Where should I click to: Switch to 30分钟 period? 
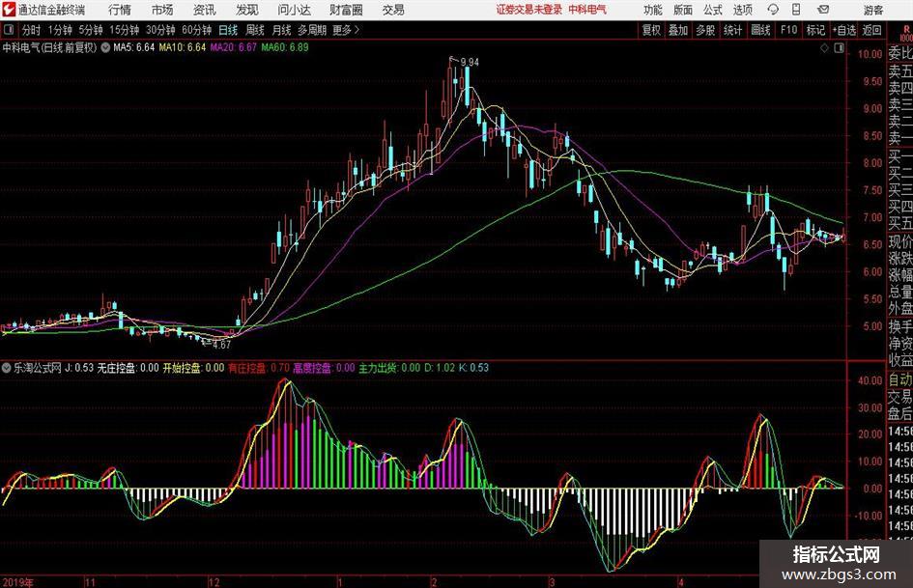pyautogui.click(x=160, y=30)
